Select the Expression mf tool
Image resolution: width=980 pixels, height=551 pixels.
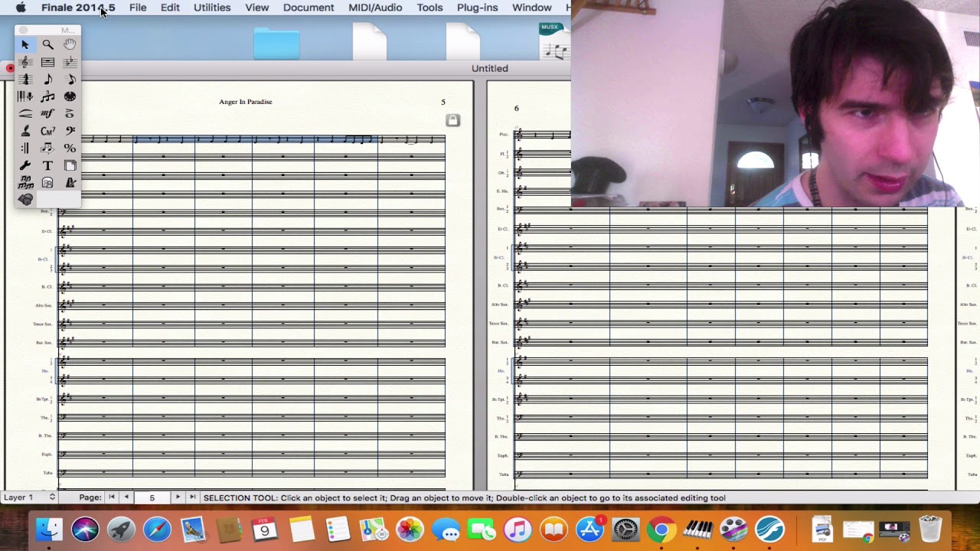point(47,113)
